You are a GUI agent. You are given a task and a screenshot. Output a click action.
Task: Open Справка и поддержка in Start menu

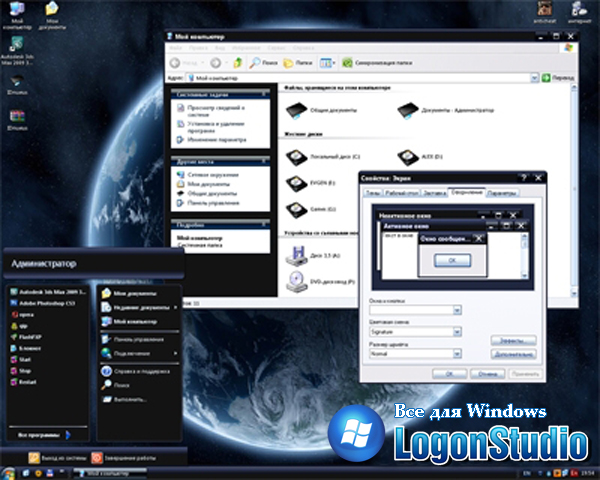tap(135, 371)
